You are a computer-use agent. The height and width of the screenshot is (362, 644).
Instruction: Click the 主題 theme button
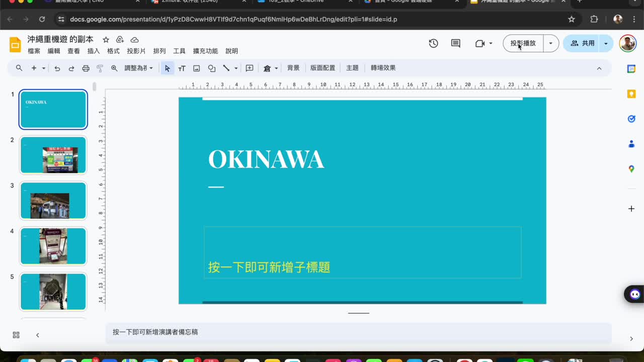352,68
